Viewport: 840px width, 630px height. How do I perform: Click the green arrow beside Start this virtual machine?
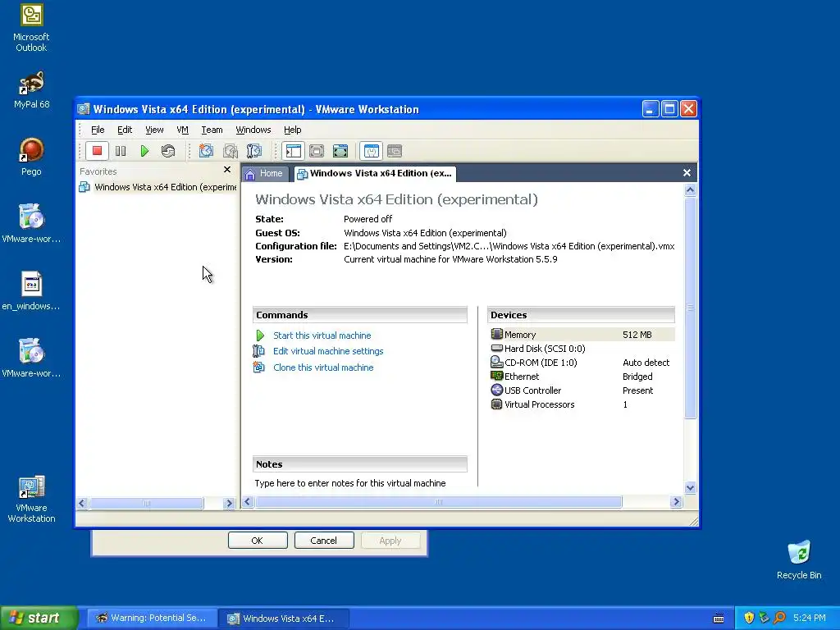260,336
